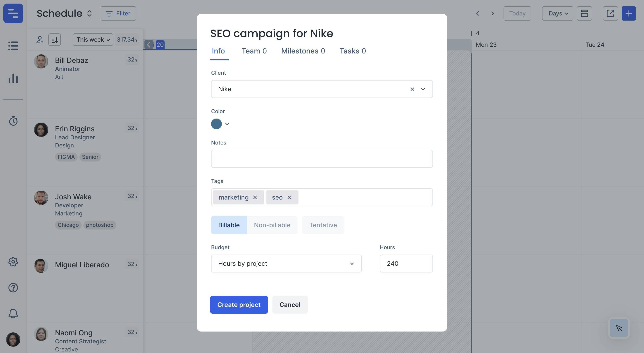Select the Billable option
Screen dimensions: 644x353
point(229,225)
